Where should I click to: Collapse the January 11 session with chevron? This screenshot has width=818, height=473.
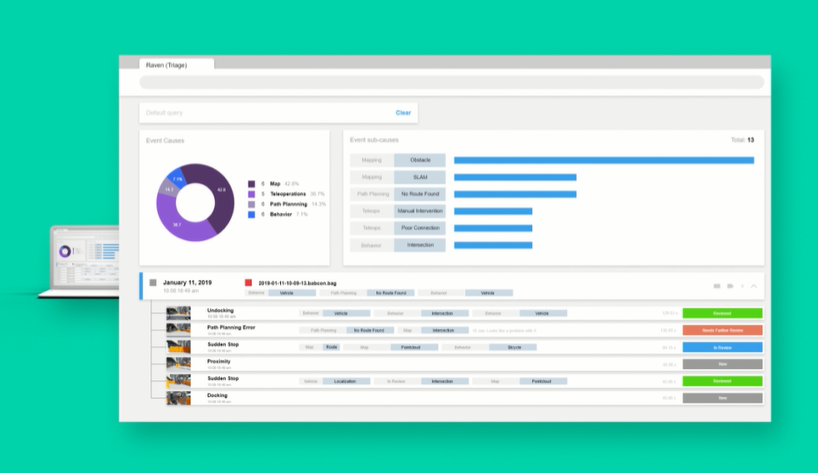click(x=754, y=286)
